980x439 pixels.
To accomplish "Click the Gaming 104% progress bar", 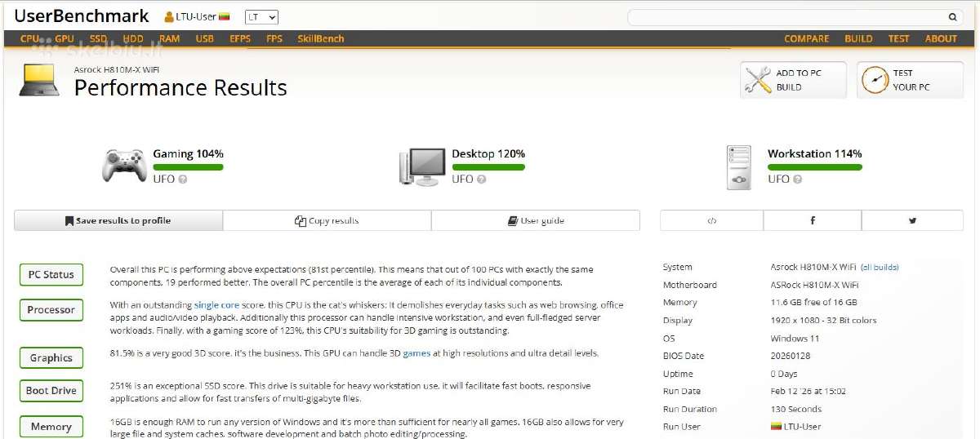I will coord(188,167).
